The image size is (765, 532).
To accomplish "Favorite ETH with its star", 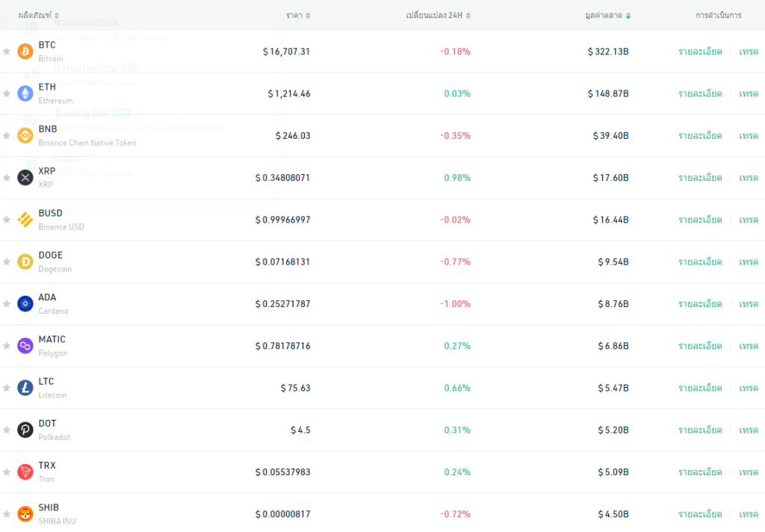I will [x=7, y=93].
